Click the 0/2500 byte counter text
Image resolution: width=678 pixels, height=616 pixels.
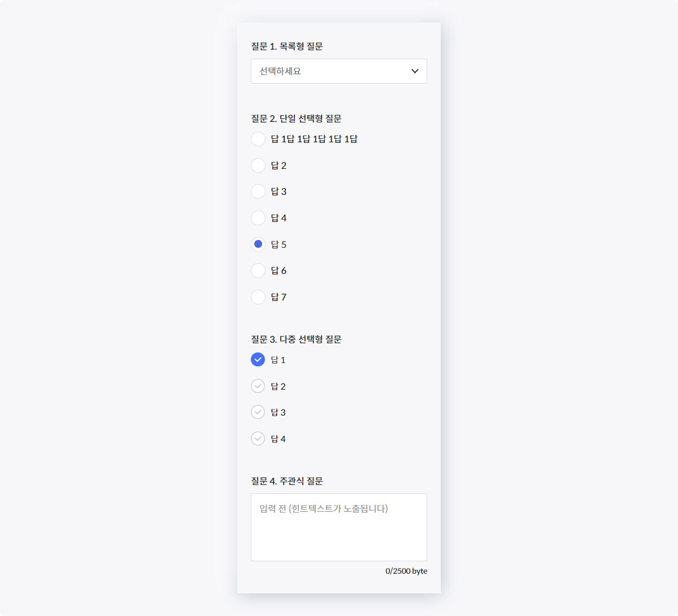click(406, 571)
